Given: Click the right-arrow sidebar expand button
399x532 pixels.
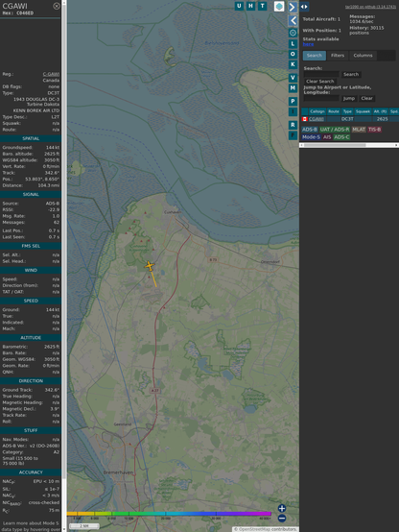Looking at the screenshot, I should pos(293,7).
